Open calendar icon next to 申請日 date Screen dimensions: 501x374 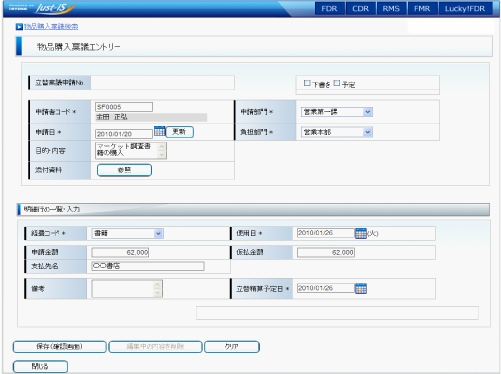159,132
